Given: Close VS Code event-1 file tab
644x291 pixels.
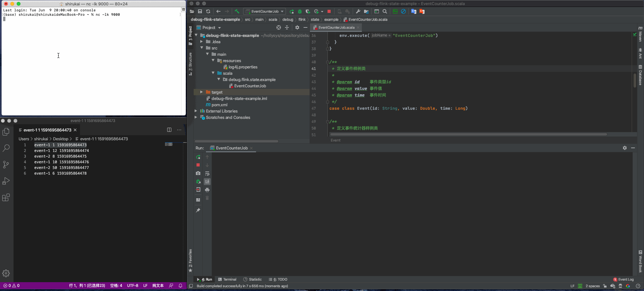Looking at the screenshot, I should [x=75, y=130].
